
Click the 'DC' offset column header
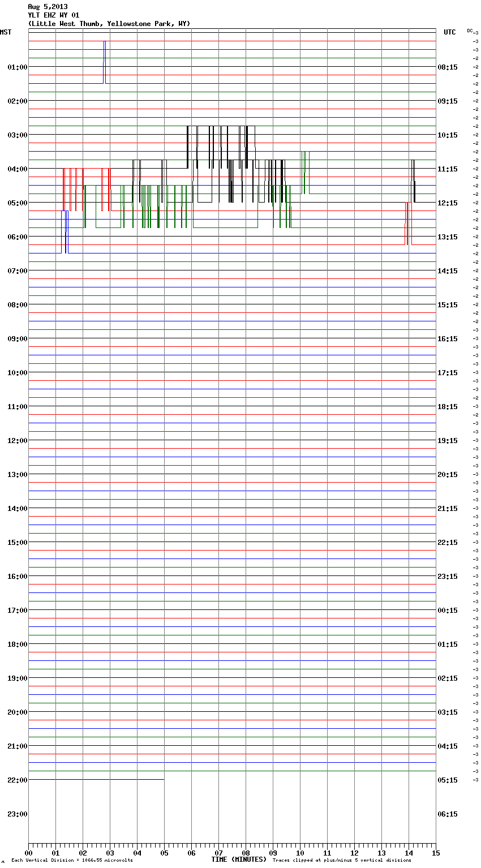tap(470, 31)
